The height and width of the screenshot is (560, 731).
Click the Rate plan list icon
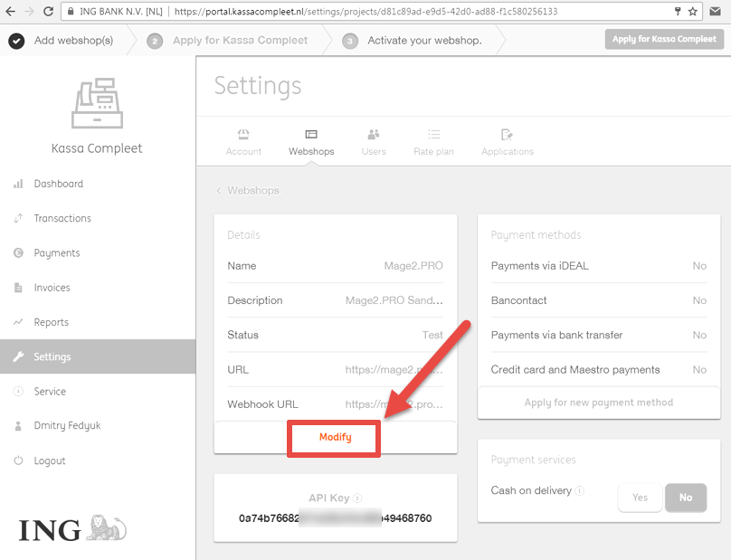[434, 135]
